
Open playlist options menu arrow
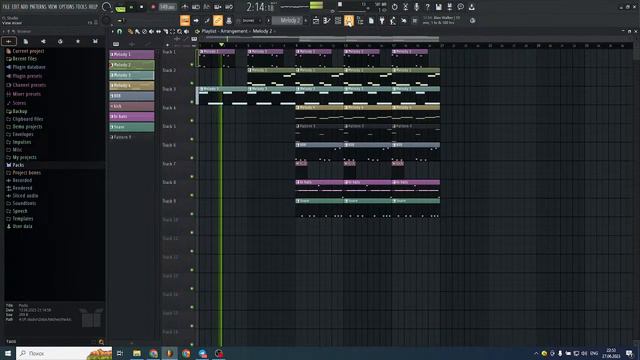pyautogui.click(x=113, y=31)
